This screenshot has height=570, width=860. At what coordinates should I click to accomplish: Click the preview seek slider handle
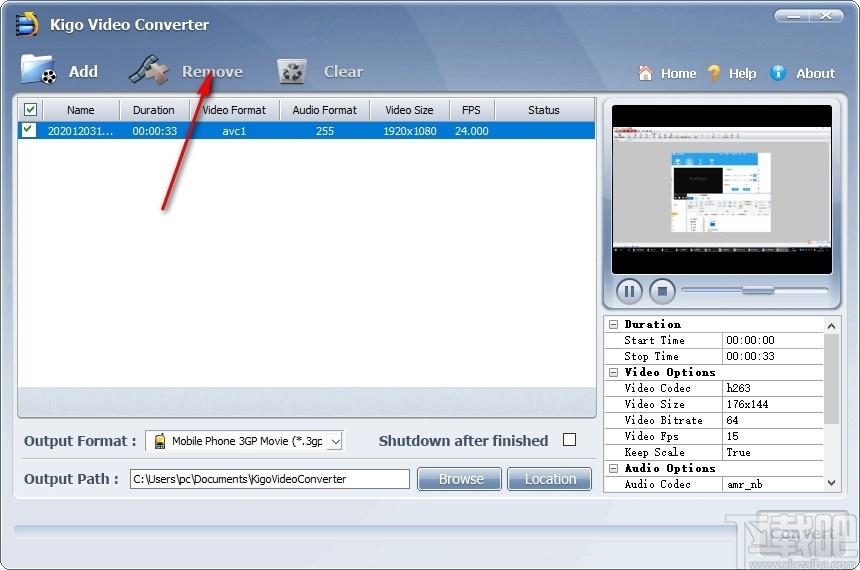(x=758, y=290)
